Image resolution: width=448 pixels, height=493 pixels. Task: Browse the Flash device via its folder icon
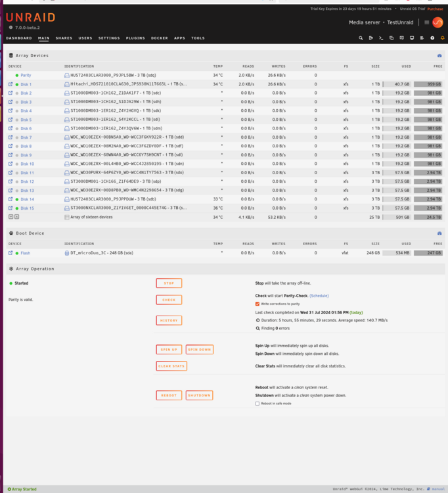[x=11, y=253]
